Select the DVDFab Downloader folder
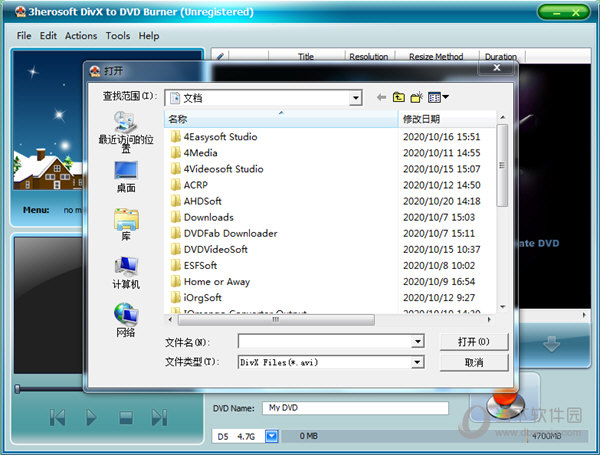600x455 pixels. pos(224,233)
